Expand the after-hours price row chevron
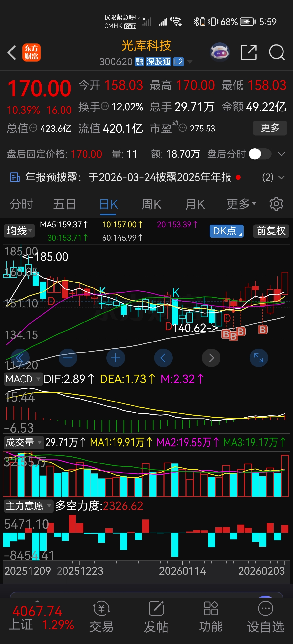Viewport: 293px width, 644px height. (282, 154)
